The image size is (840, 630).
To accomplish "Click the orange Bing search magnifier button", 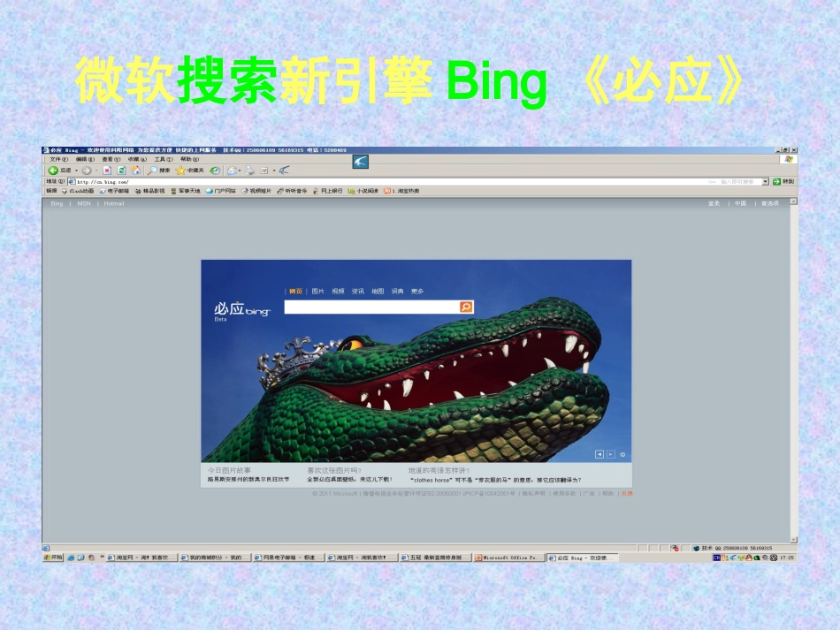I will 466,307.
